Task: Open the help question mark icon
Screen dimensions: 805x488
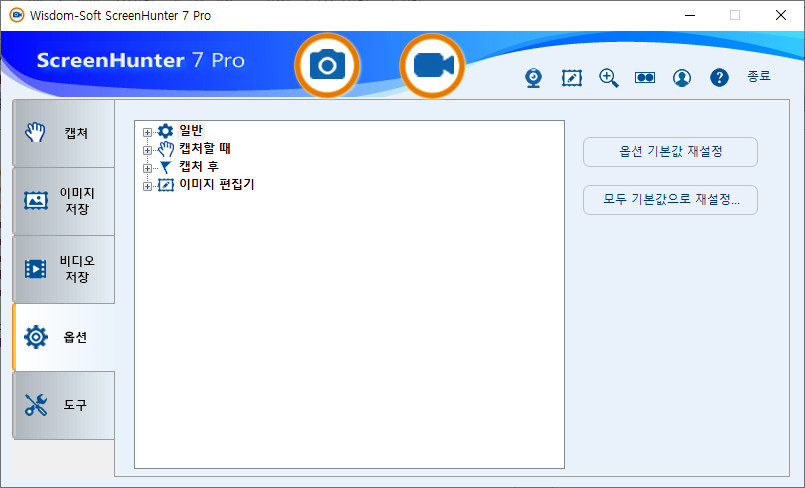Action: click(x=719, y=78)
